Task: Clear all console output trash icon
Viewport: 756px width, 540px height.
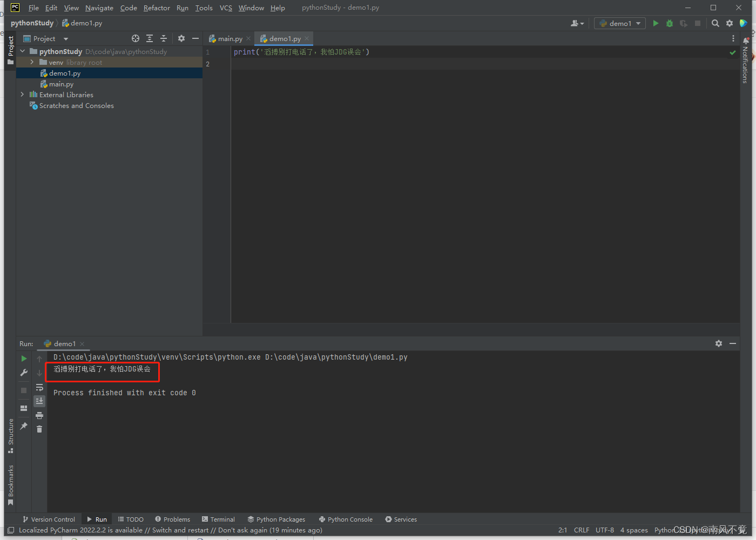Action: 39,429
